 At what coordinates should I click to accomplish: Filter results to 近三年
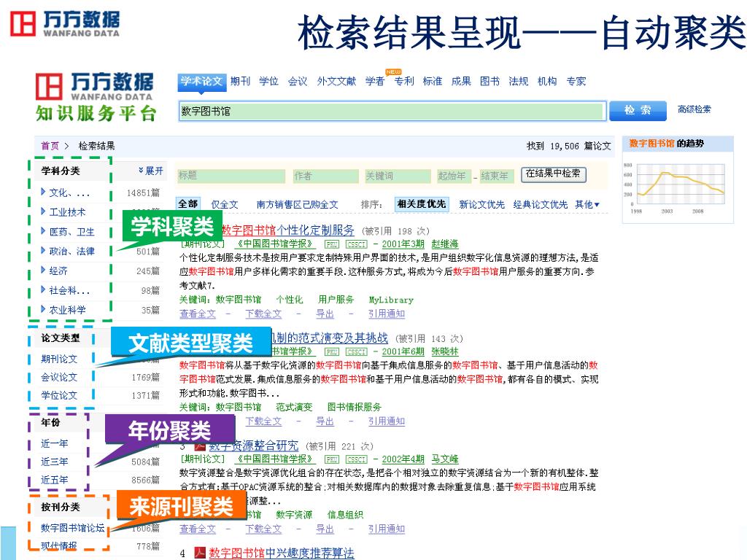54,462
